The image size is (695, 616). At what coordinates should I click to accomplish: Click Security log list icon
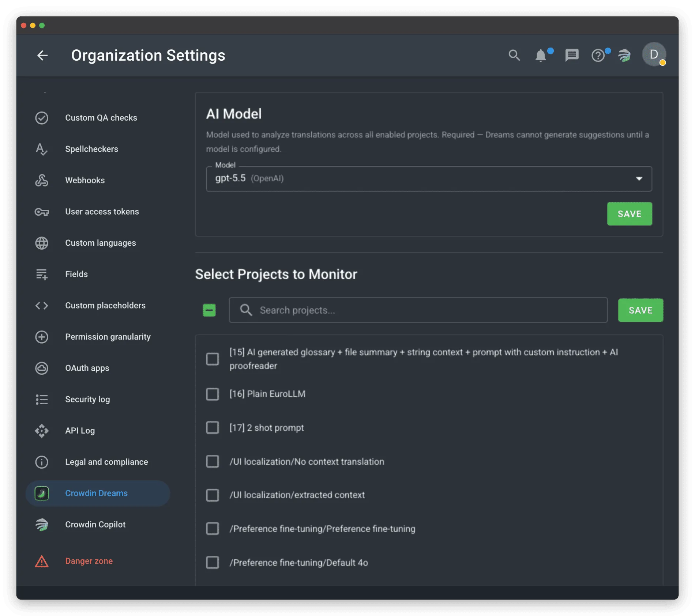point(42,399)
